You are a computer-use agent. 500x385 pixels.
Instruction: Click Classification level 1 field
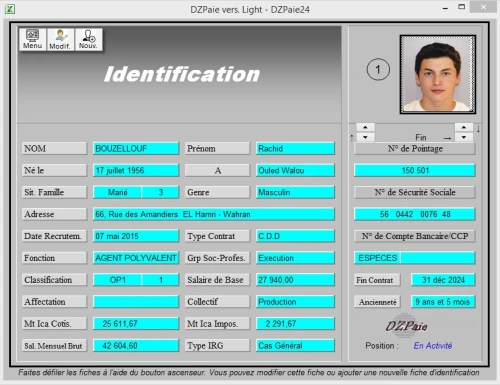(x=160, y=280)
